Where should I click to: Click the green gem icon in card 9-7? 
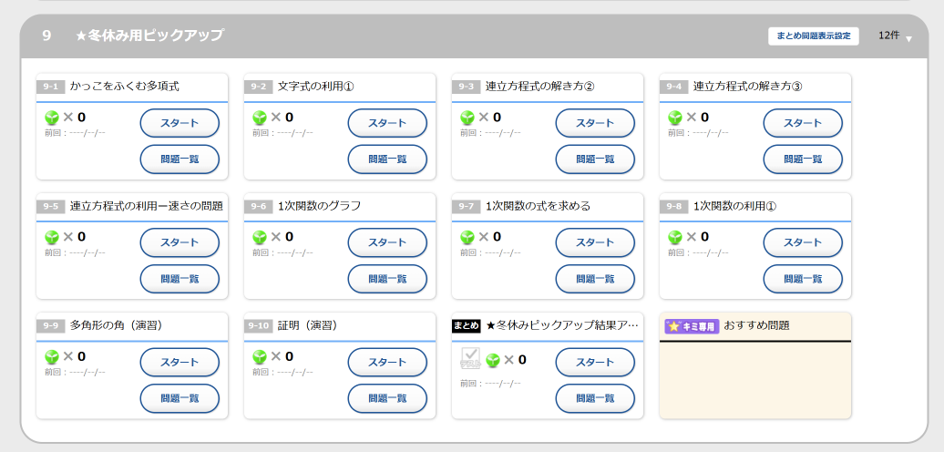pos(467,238)
